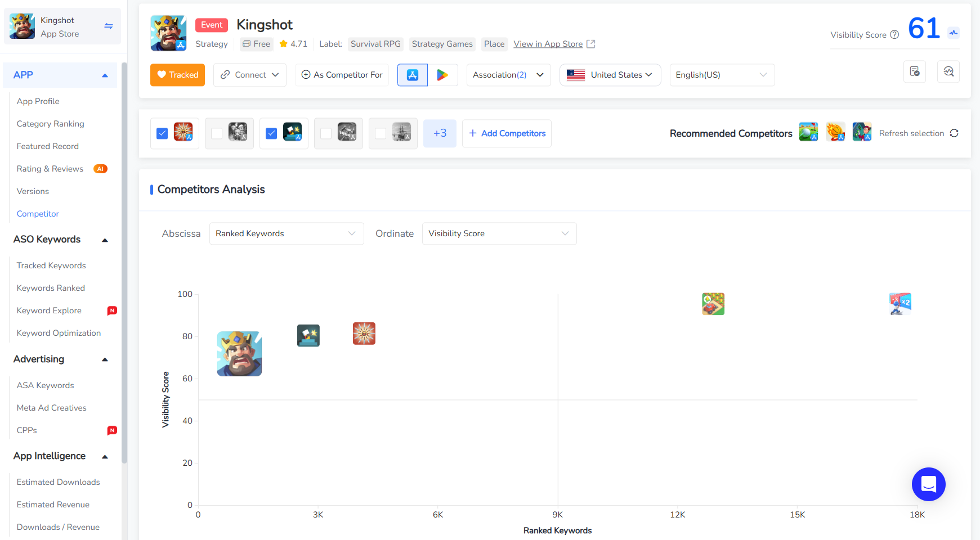Screen dimensions: 980x540
Task: Click the Strategy Games label tag
Action: 442,44
